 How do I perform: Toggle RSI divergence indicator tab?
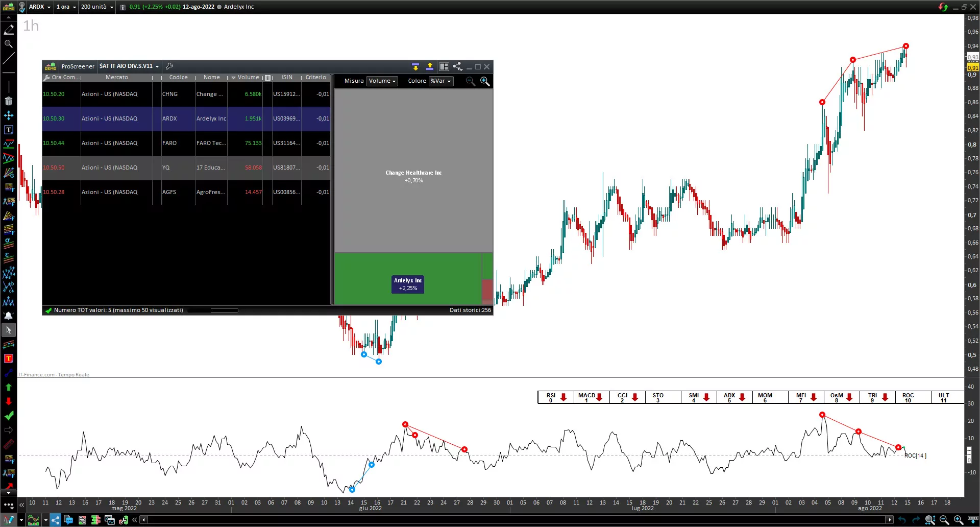point(556,397)
